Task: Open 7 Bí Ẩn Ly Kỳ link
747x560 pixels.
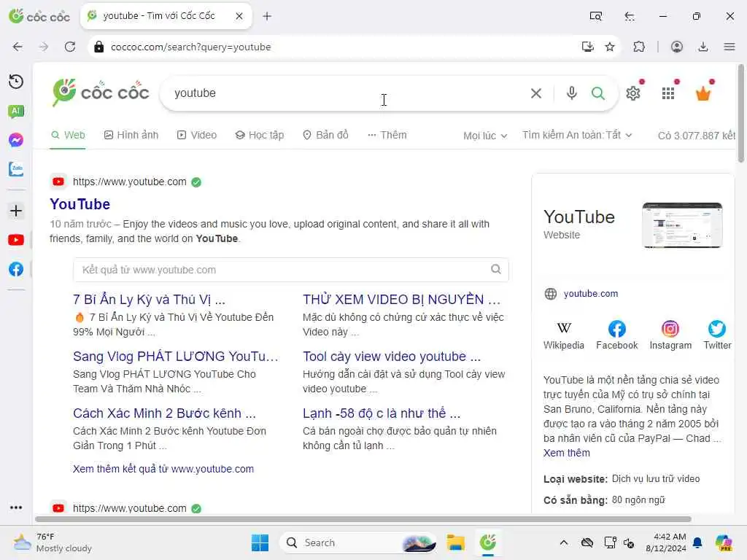Action: click(149, 300)
